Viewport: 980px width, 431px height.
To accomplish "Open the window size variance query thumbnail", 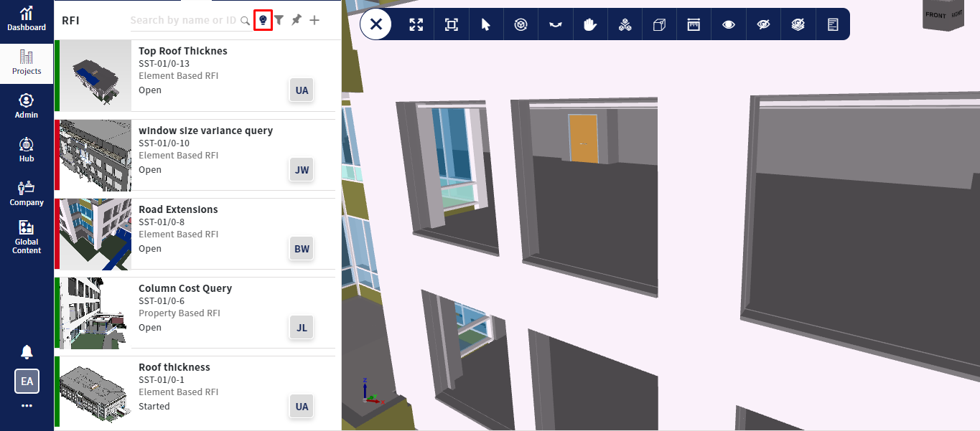I will click(95, 155).
